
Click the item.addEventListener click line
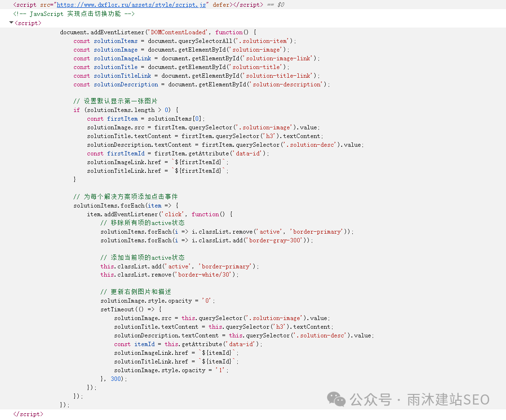pyautogui.click(x=159, y=214)
